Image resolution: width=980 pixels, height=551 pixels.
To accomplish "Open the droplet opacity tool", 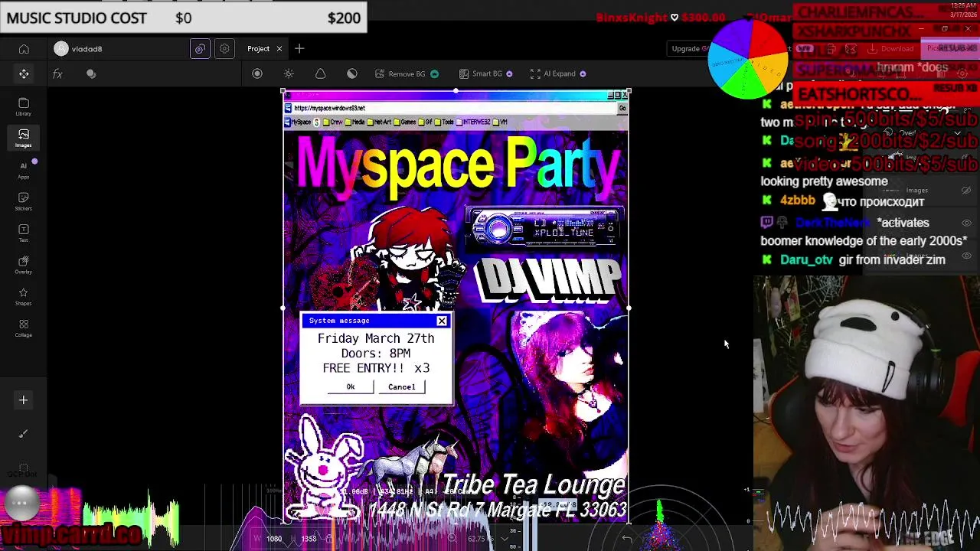I will click(x=321, y=73).
